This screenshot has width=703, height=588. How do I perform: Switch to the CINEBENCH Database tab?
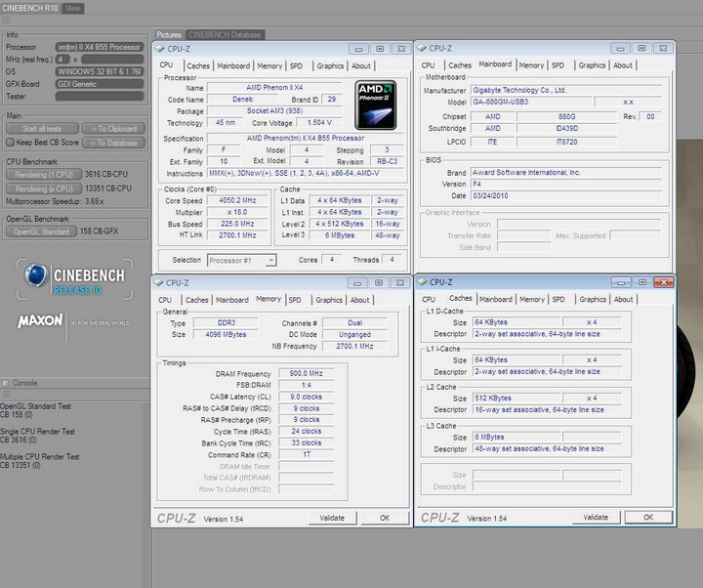(225, 35)
